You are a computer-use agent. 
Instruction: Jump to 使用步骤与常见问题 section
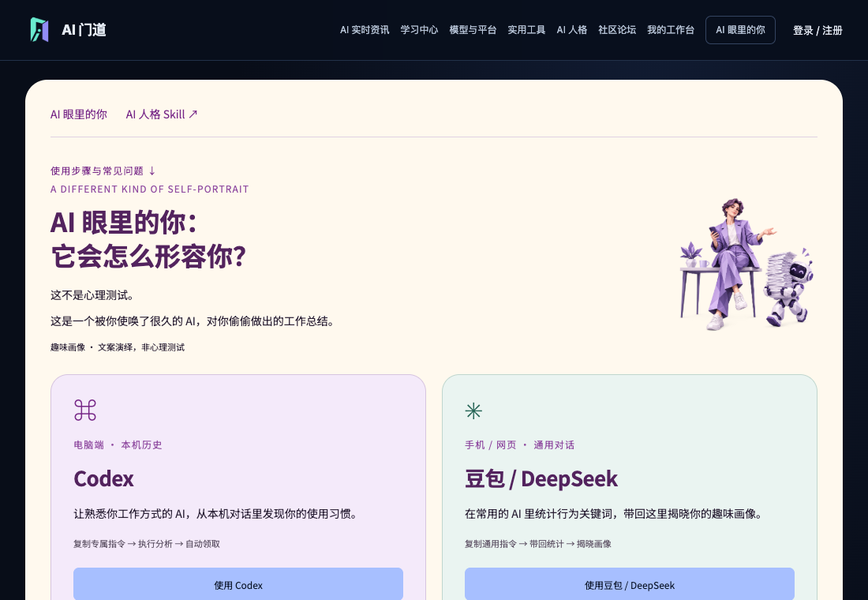(103, 171)
